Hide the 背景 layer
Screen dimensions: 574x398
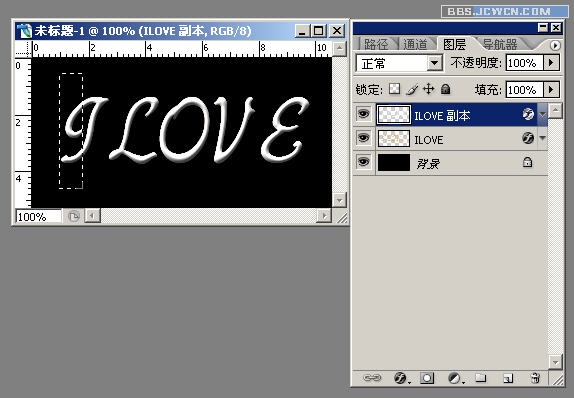point(363,162)
